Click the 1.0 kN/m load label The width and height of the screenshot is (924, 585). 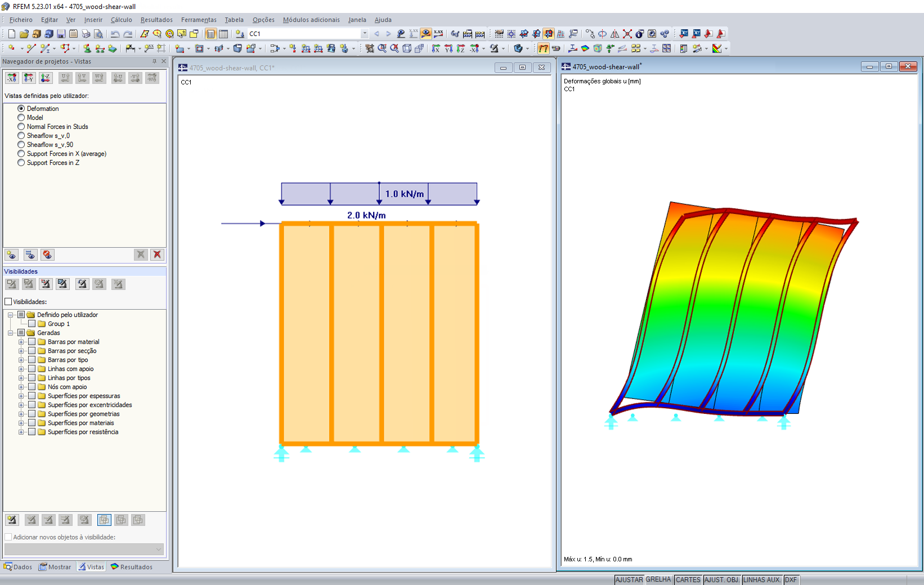click(x=405, y=194)
